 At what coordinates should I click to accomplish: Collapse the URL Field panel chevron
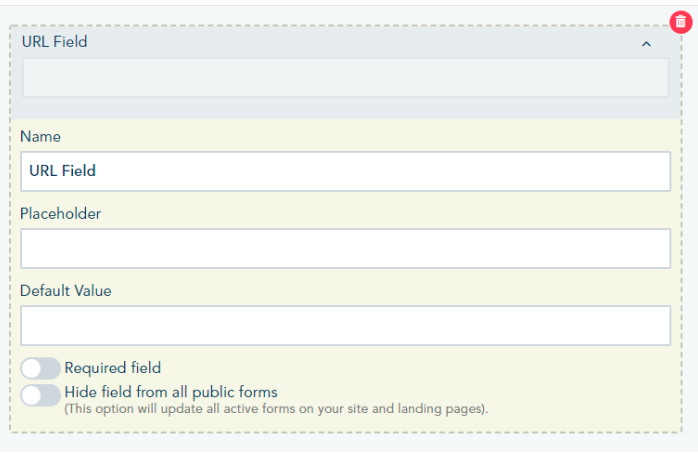pyautogui.click(x=646, y=43)
